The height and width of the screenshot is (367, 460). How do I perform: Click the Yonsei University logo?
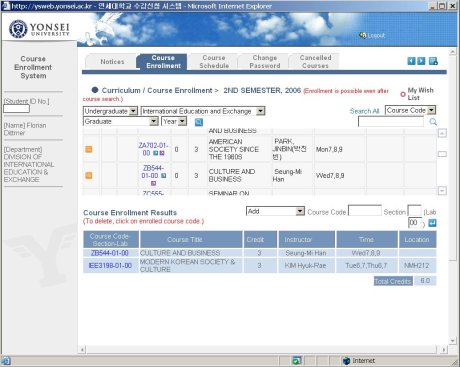coord(39,29)
